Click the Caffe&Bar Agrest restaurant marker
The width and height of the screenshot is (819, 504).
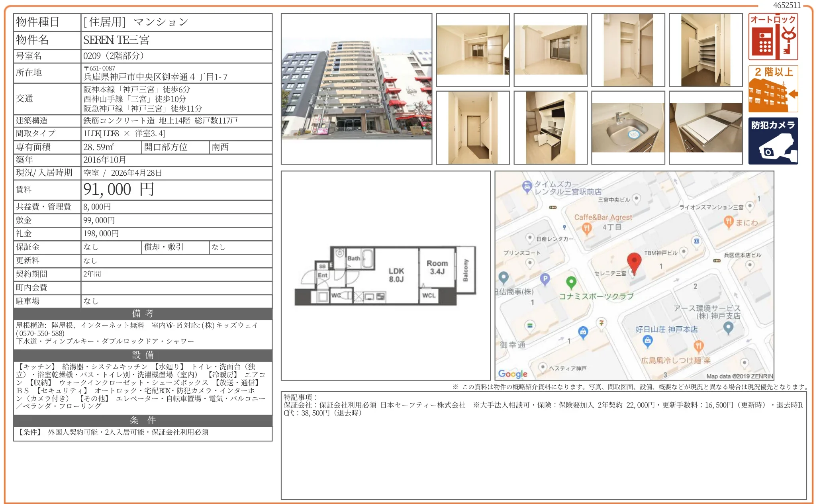pos(586,228)
